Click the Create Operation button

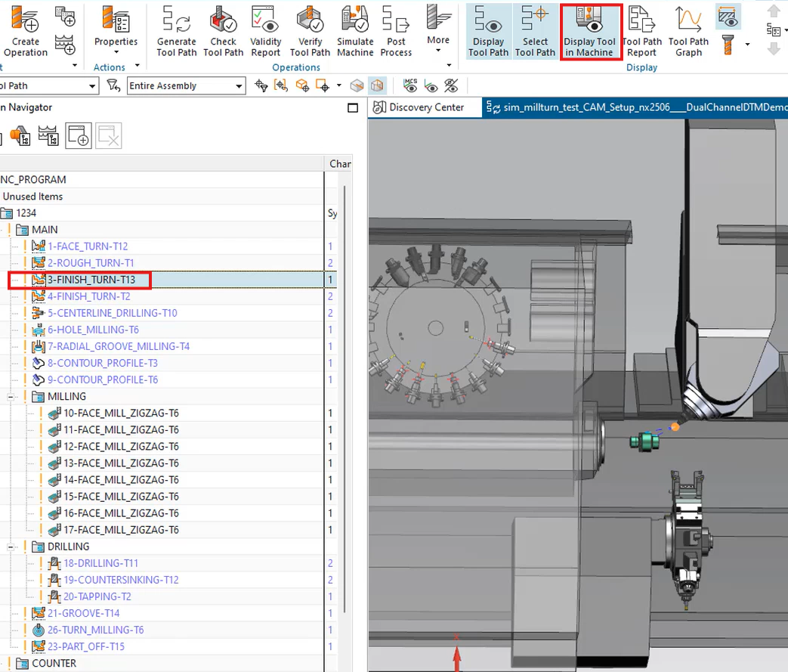pos(25,30)
